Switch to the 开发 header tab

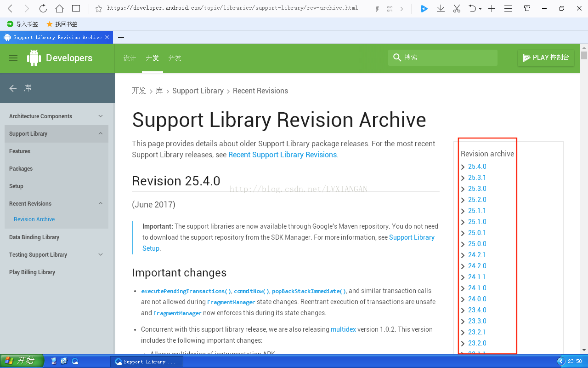point(152,57)
